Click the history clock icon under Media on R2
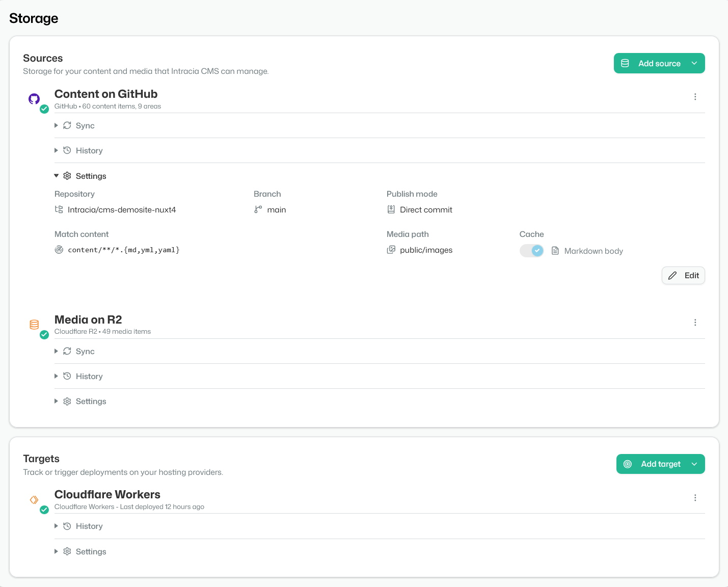 tap(67, 376)
